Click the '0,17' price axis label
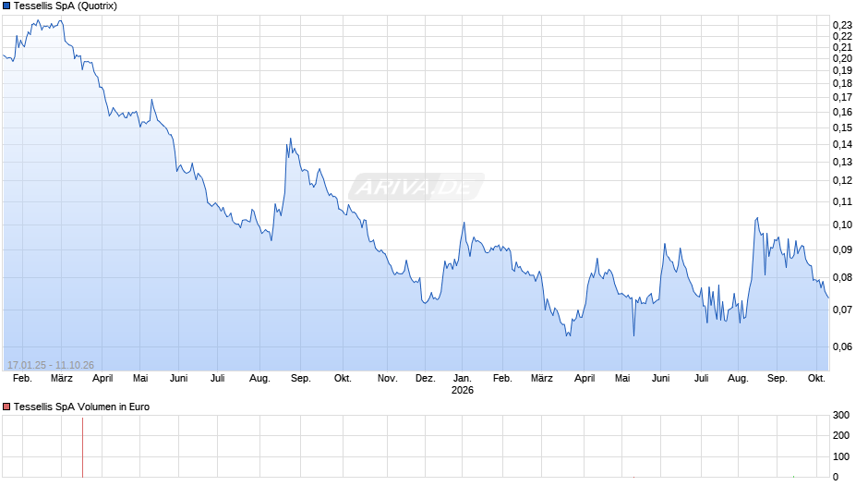 point(842,98)
